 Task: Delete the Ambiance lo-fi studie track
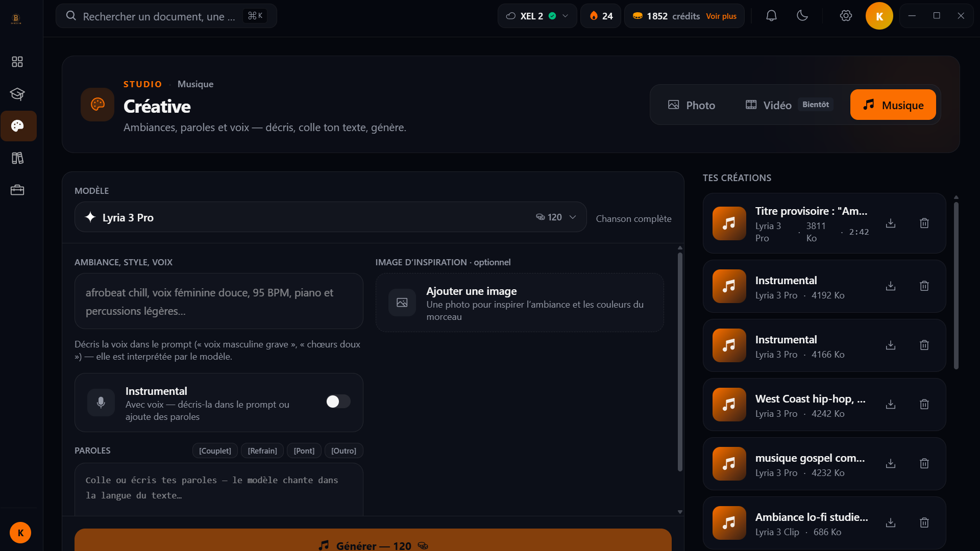tap(924, 523)
